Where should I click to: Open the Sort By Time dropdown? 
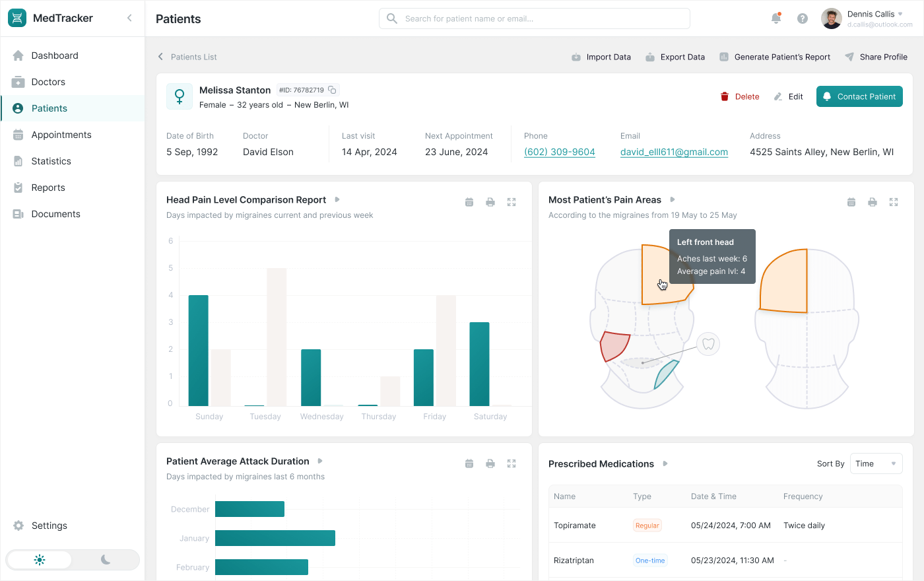coord(876,463)
